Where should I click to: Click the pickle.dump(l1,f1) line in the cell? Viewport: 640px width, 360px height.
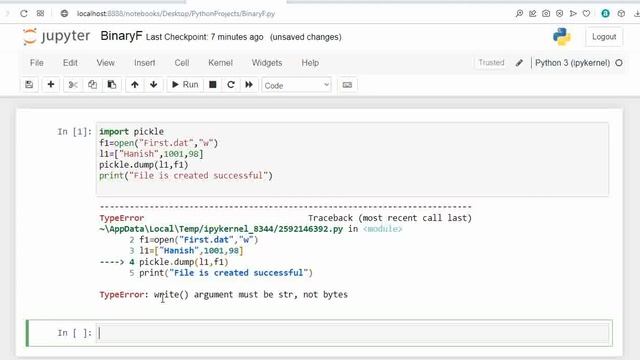(144, 165)
